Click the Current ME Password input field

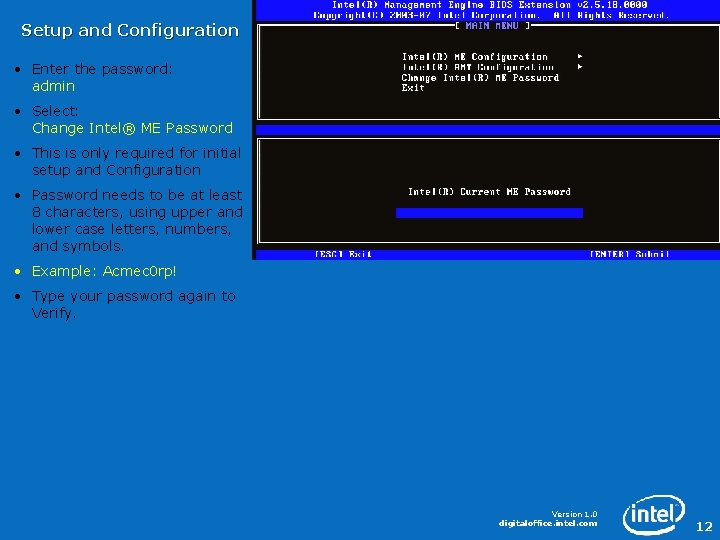click(x=489, y=213)
